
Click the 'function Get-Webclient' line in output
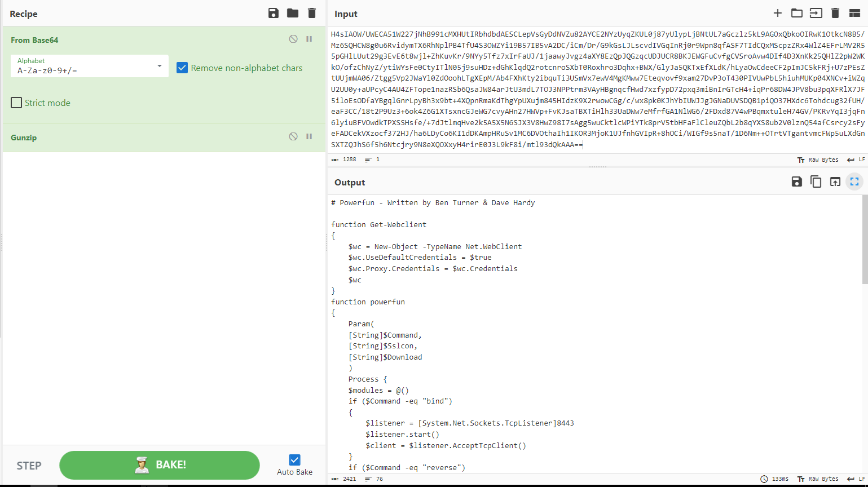[x=379, y=224]
